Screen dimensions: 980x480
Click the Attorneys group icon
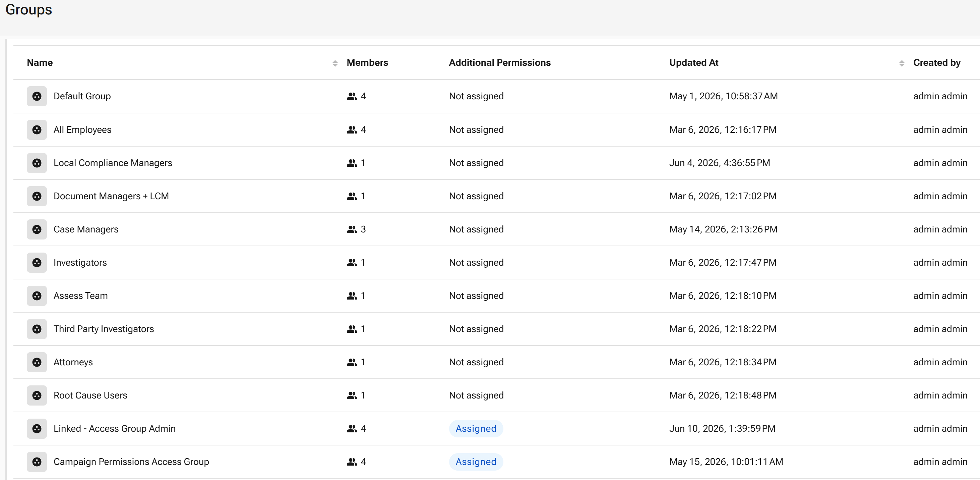tap(37, 362)
